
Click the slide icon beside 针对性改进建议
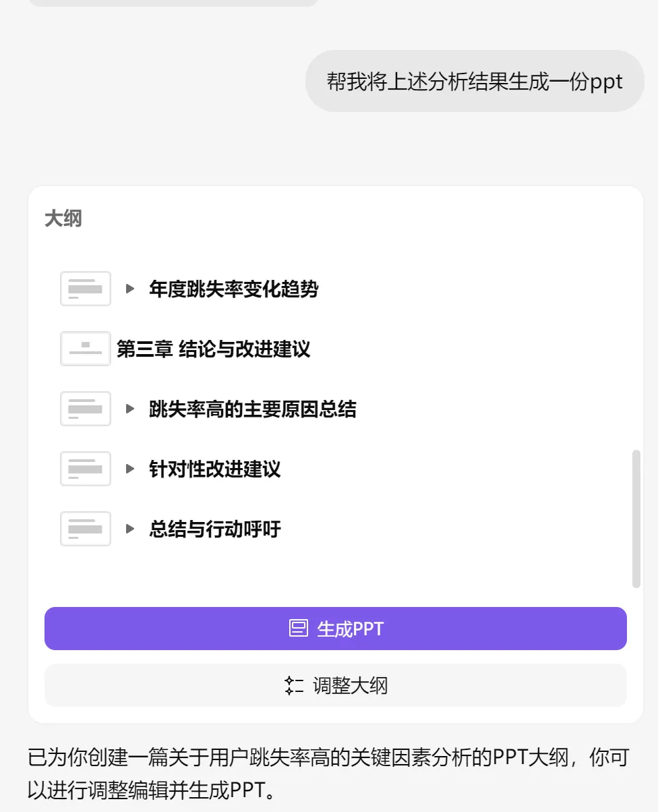86,469
